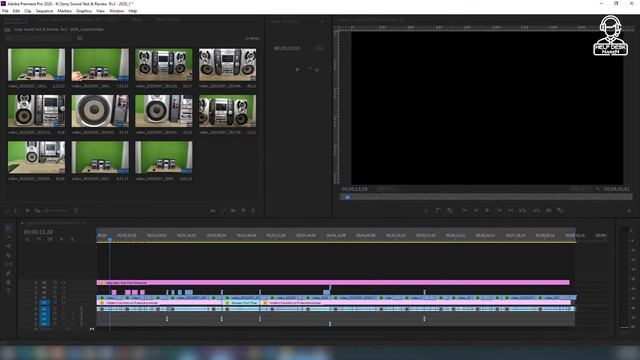Viewport: 640px width, 360px height.
Task: Click Add Marker button in timeline header
Action: [x=62, y=240]
